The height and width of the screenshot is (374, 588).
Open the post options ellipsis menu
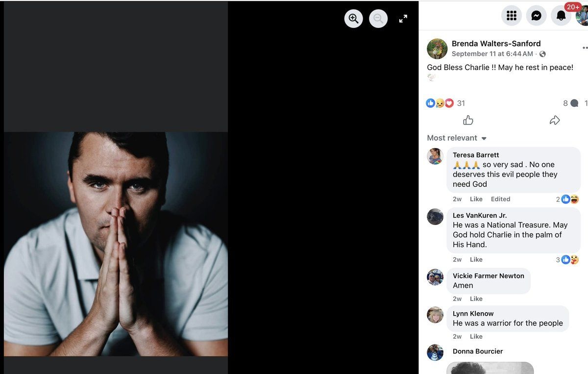[585, 48]
